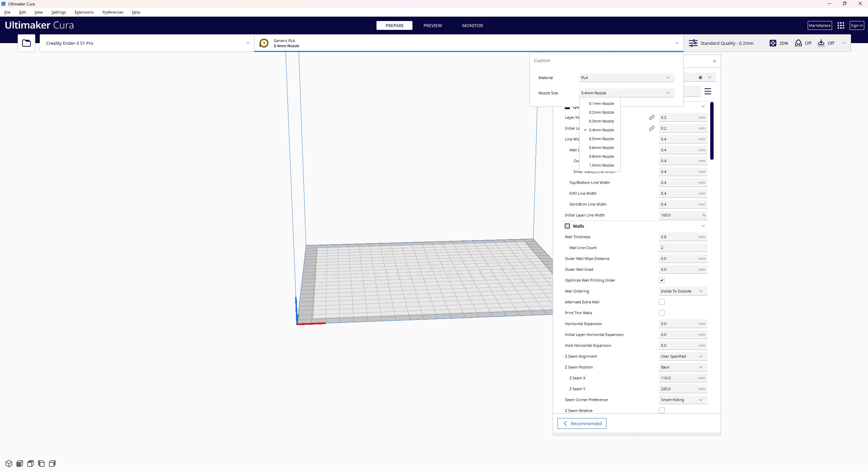Open the Creality Ender-3 S1 Pro printer dropdown
The width and height of the screenshot is (868, 471).
(x=147, y=43)
